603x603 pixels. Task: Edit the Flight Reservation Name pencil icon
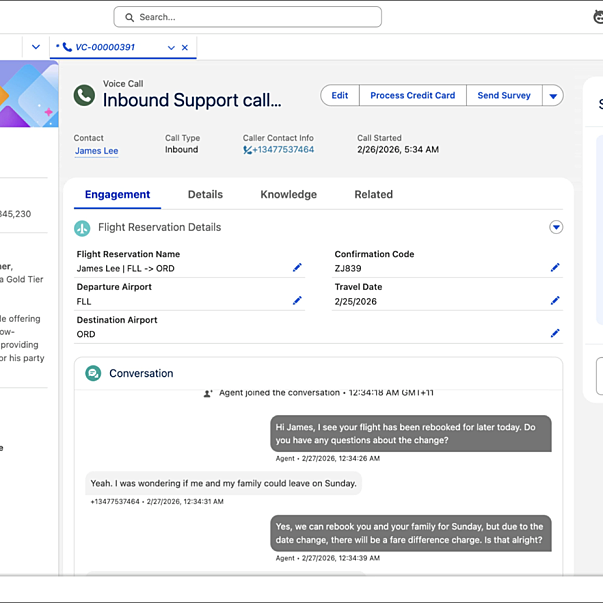pyautogui.click(x=297, y=268)
